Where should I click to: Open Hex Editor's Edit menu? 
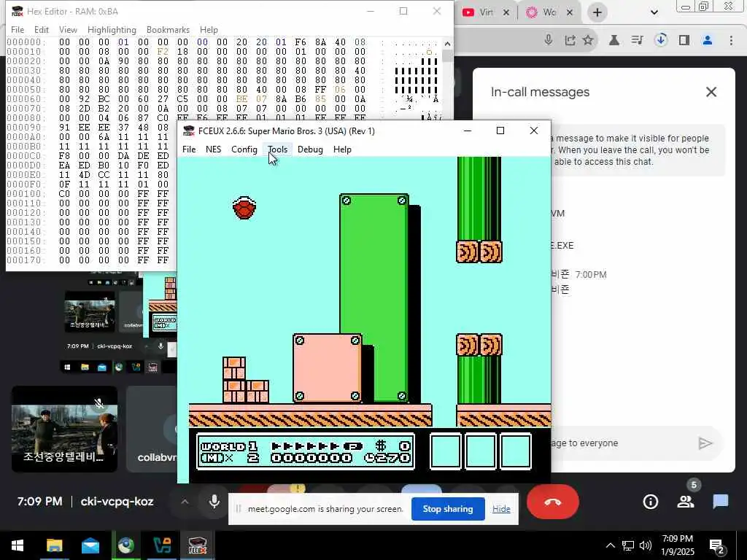[42, 29]
